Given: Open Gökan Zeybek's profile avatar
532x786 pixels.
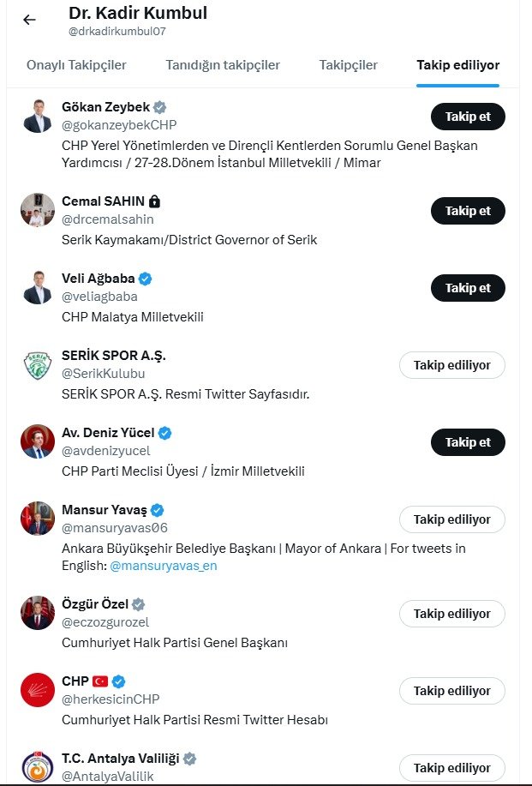Looking at the screenshot, I should 38,116.
